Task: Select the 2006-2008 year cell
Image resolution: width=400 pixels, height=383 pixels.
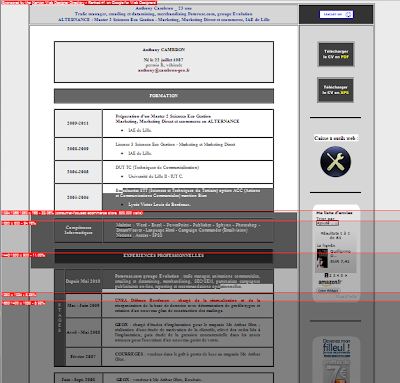Action: point(78,172)
